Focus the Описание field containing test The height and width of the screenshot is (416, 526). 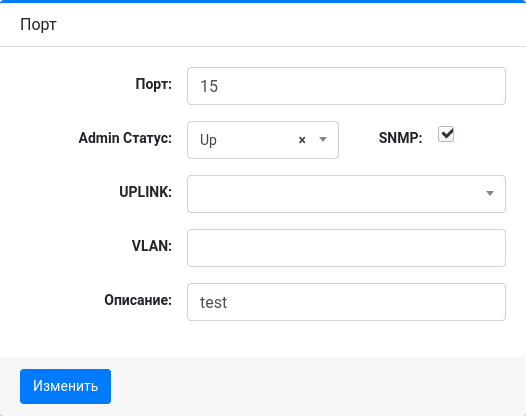346,302
